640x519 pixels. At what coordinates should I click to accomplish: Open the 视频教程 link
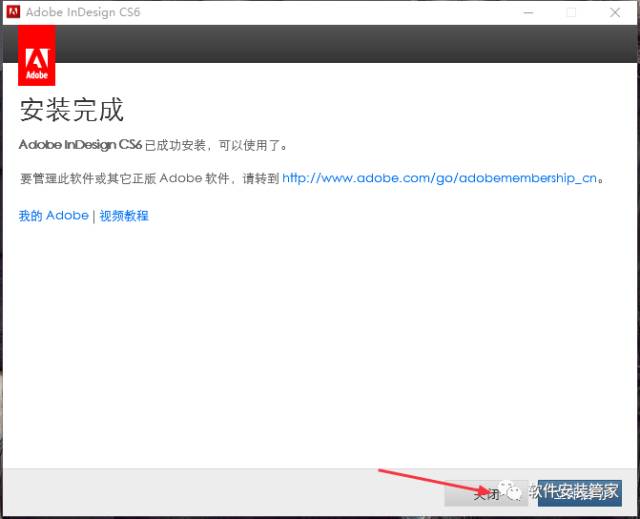(x=124, y=216)
